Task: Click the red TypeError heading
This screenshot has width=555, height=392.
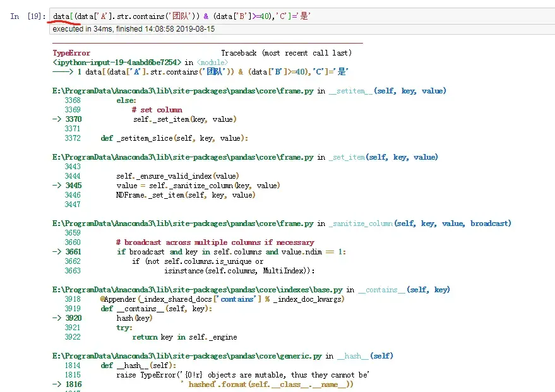Action: [71, 53]
